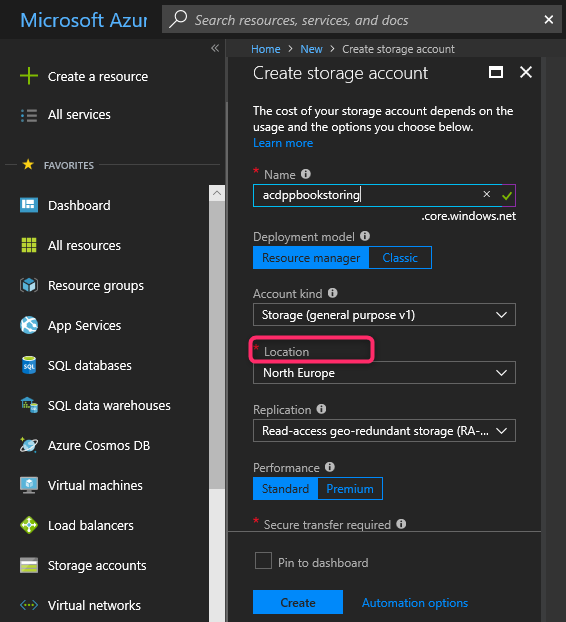Maximize the Create storage account blade
The image size is (566, 622).
[496, 72]
